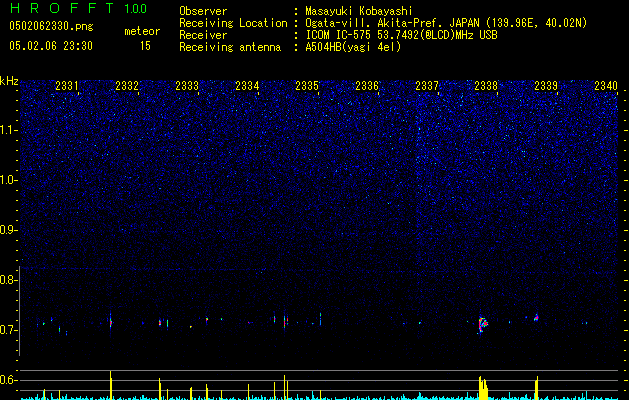Image resolution: width=629 pixels, height=400 pixels.
Task: Click the 2340 time axis marker
Action: point(606,86)
